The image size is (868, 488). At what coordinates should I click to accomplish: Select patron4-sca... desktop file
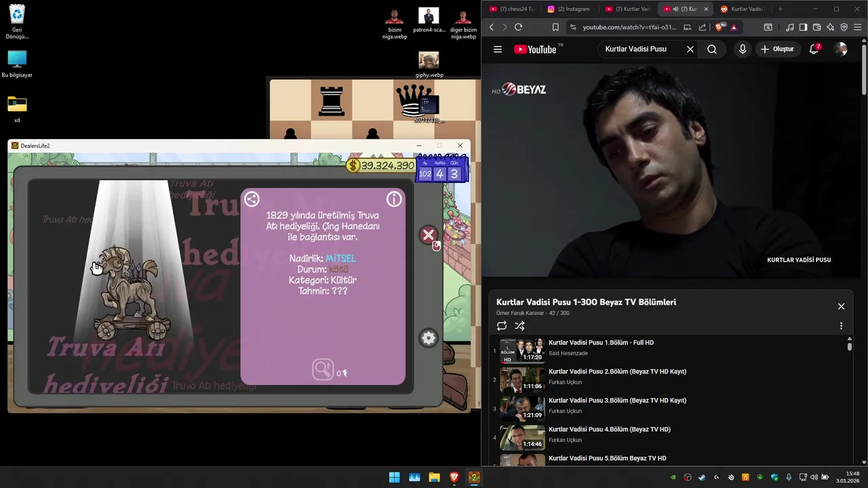(x=429, y=20)
